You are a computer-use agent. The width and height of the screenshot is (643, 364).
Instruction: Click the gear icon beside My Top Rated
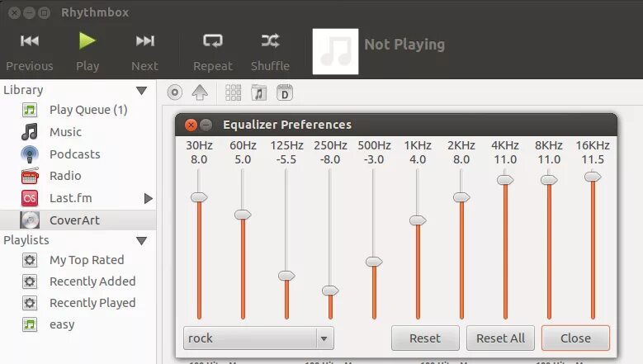point(30,260)
